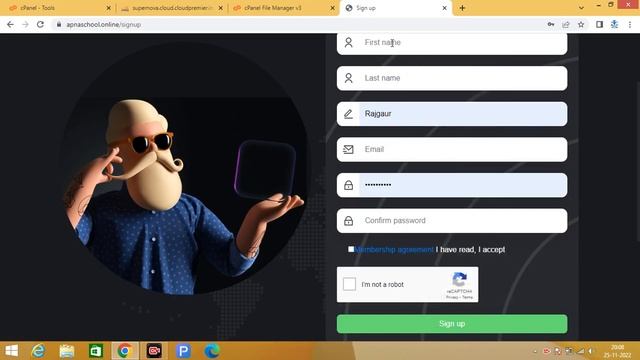This screenshot has height=360, width=640.
Task: Click the Last name input field
Action: point(452,78)
